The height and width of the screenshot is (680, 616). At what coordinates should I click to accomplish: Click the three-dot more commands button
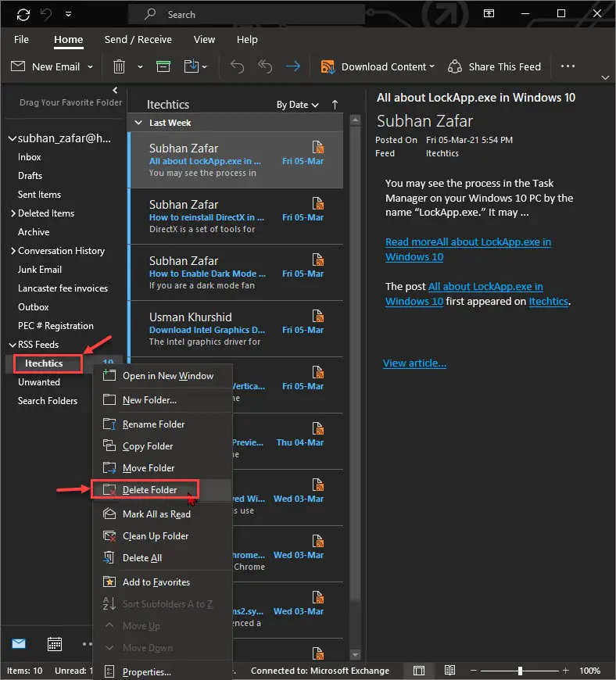pyautogui.click(x=568, y=66)
